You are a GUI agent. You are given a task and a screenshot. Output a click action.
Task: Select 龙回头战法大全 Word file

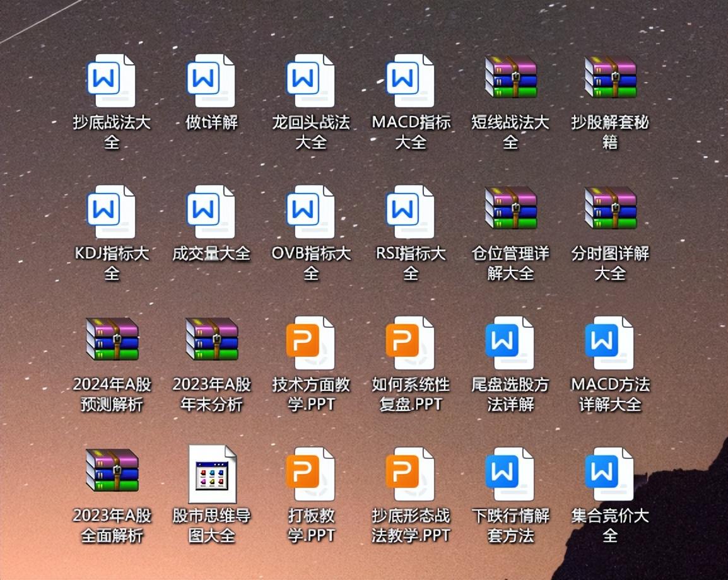(x=311, y=81)
